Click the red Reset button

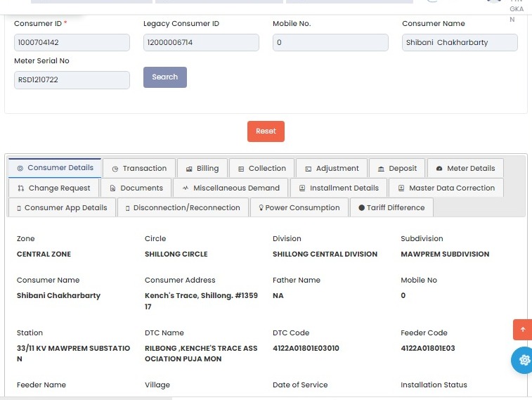pyautogui.click(x=266, y=131)
